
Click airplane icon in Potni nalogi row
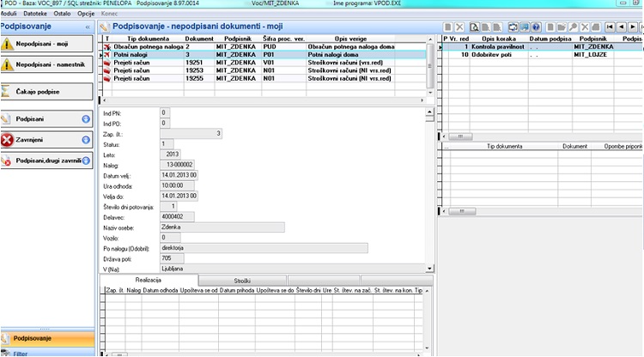107,54
